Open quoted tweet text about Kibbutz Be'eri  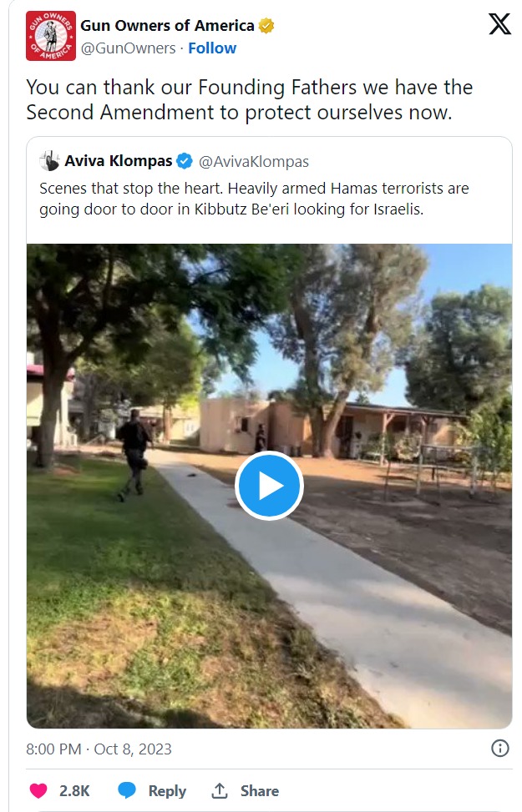(x=254, y=199)
